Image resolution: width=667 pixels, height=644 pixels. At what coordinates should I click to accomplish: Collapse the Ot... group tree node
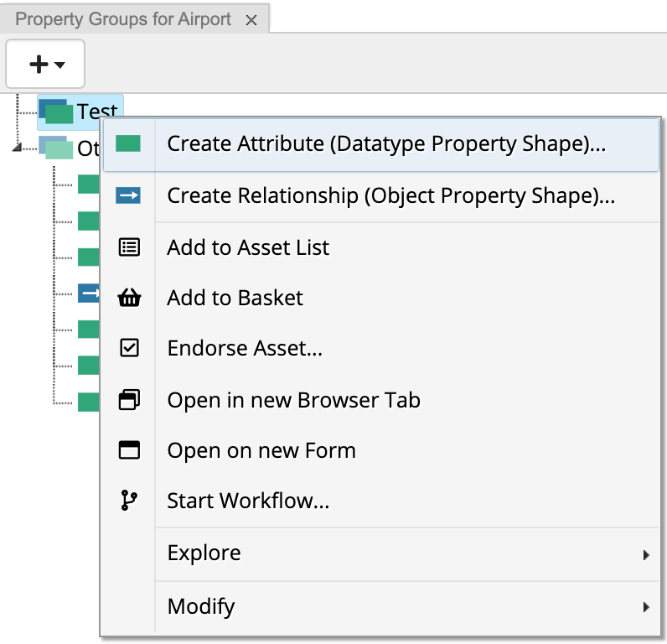click(17, 148)
